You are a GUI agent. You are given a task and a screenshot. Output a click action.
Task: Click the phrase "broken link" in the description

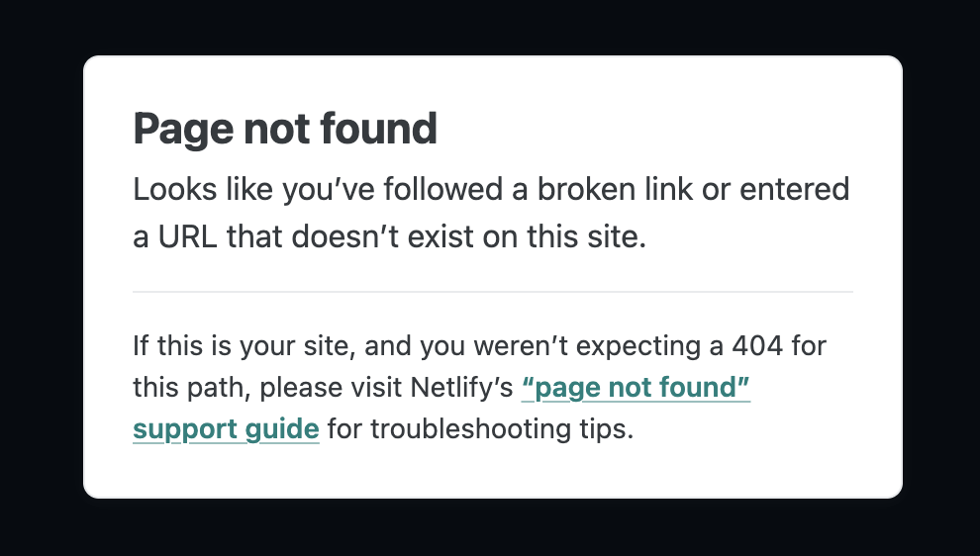click(x=615, y=189)
